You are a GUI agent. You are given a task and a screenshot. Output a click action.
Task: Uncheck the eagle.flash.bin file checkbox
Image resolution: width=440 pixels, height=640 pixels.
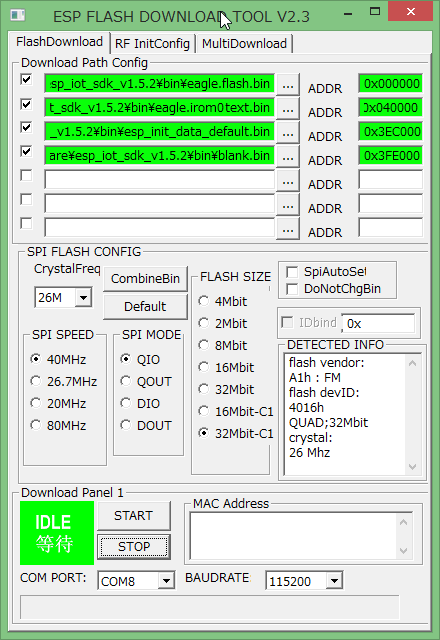26,80
